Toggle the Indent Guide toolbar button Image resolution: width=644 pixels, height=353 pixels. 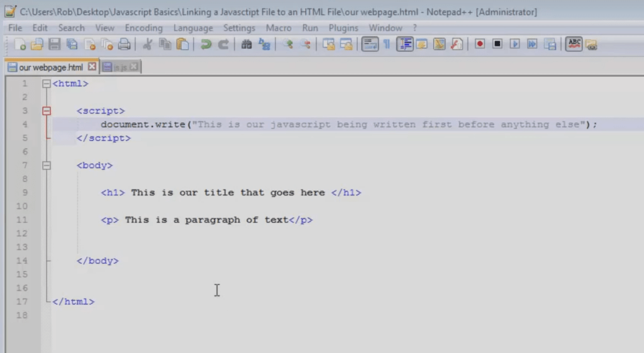[x=404, y=44]
